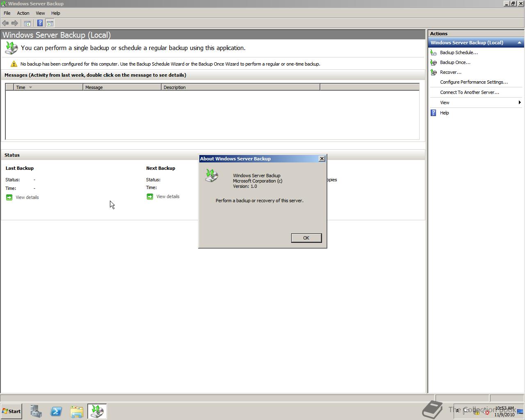Click the Start button
The width and height of the screenshot is (525, 420).
[x=11, y=411]
